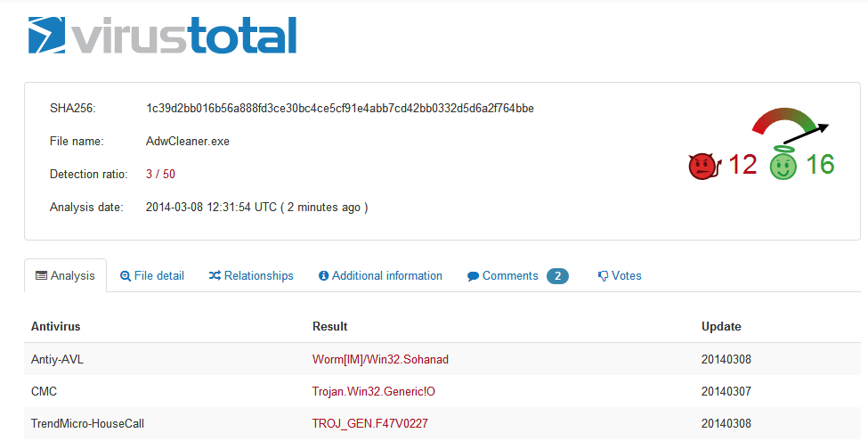Click result Trojan.Win32.Generic!O

tap(374, 391)
